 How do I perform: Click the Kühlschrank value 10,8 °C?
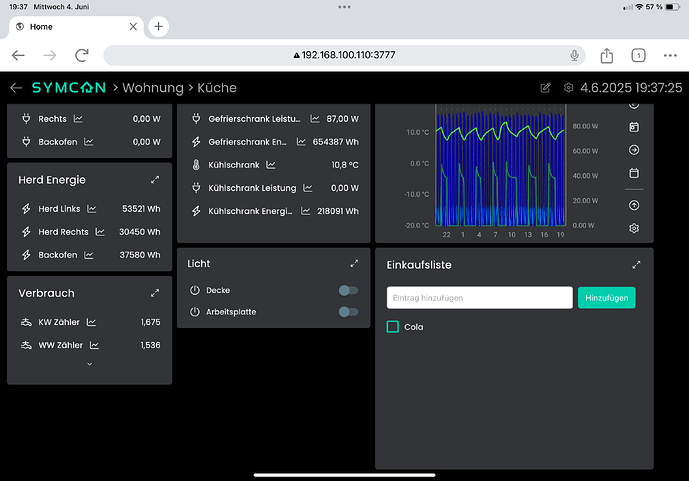pos(345,165)
